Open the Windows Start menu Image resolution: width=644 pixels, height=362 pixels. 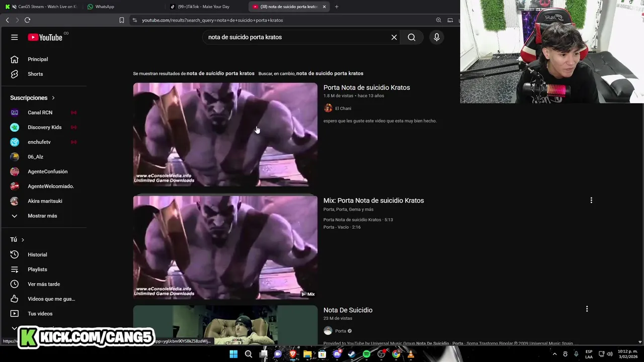pyautogui.click(x=233, y=354)
